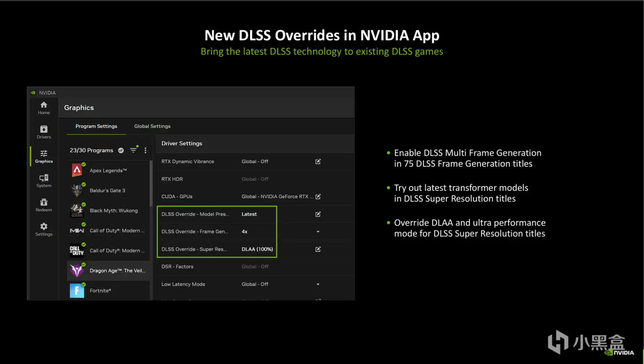Click the bullet about overriding DLAA
This screenshot has width=644, height=364.
click(x=469, y=228)
